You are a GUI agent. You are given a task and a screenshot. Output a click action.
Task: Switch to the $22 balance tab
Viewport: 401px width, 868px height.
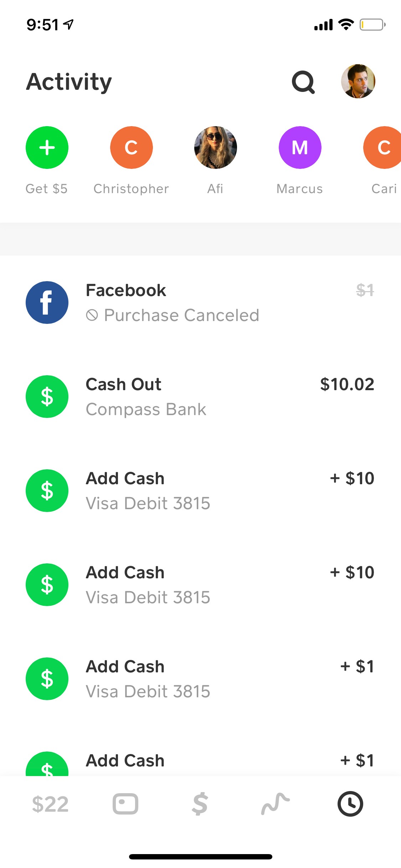(50, 804)
